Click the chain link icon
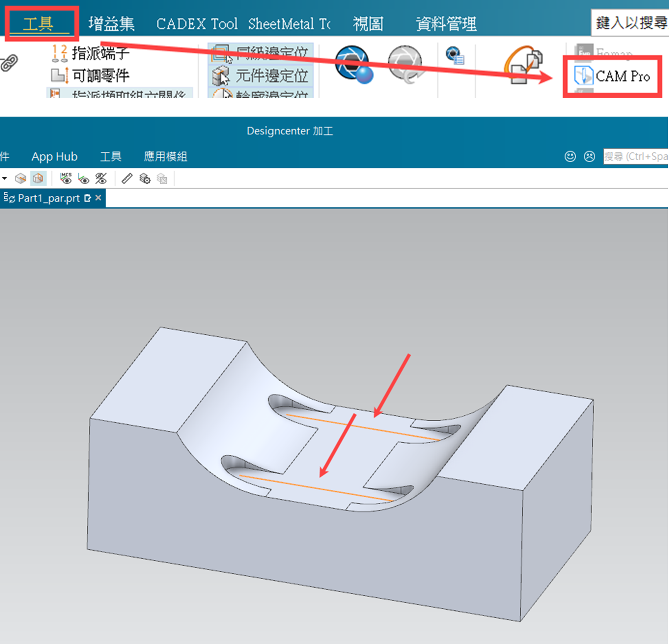The height and width of the screenshot is (644, 669). pyautogui.click(x=9, y=63)
